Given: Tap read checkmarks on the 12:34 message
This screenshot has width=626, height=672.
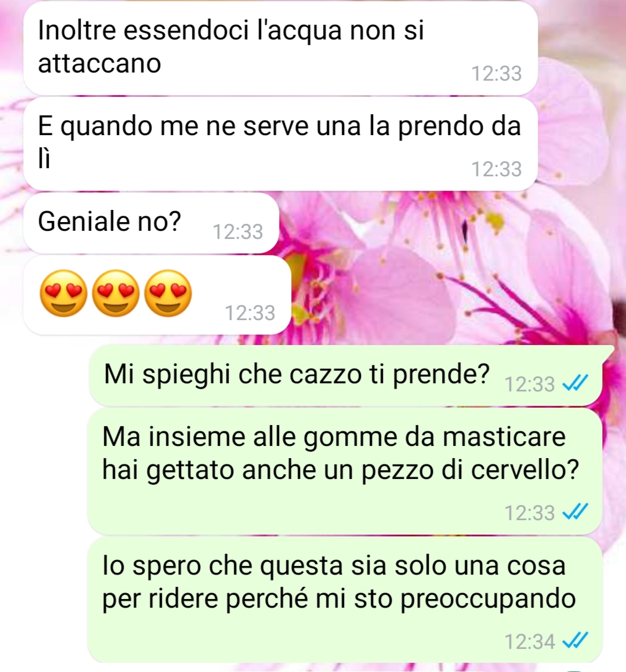Looking at the screenshot, I should [x=575, y=641].
